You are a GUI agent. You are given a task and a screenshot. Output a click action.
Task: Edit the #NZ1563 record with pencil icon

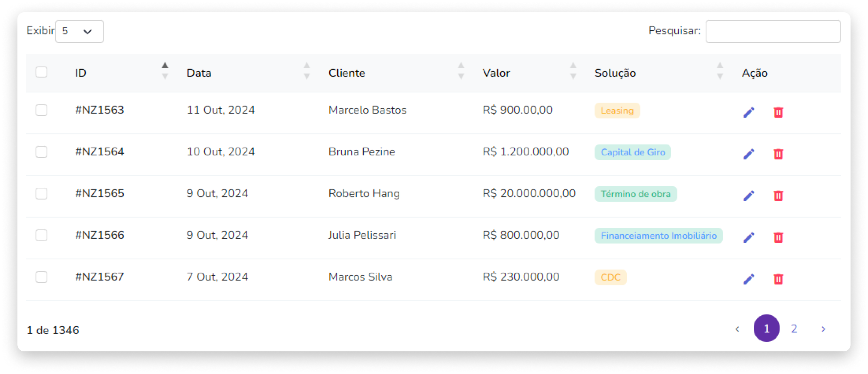coord(748,112)
